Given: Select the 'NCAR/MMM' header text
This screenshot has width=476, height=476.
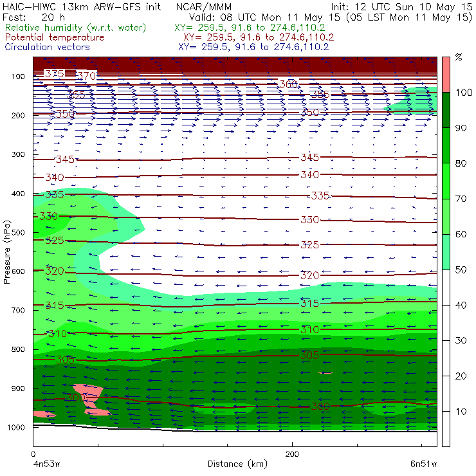Looking at the screenshot, I should click(x=204, y=7).
